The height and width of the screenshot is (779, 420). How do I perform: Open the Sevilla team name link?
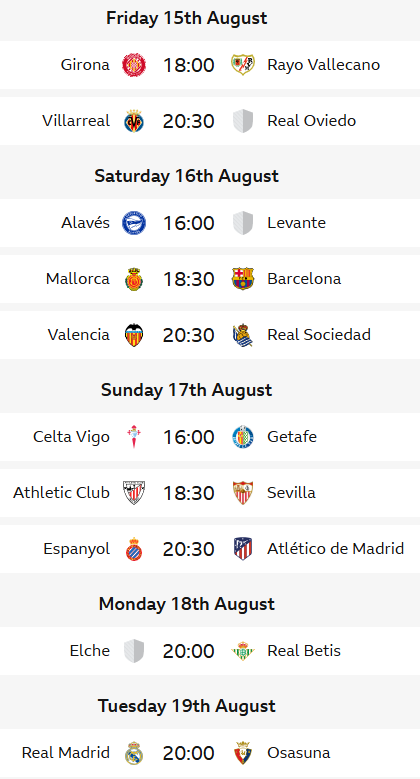pyautogui.click(x=291, y=493)
